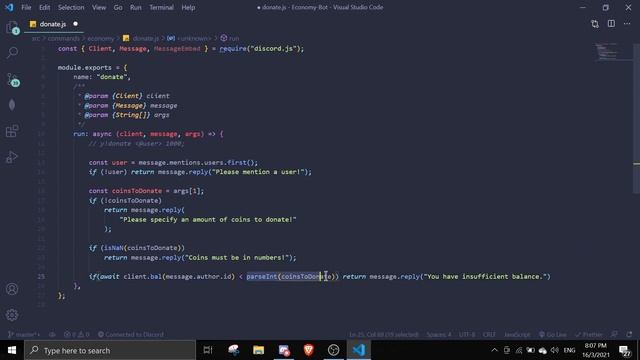The width and height of the screenshot is (640, 360).
Task: Open the Terminal menu
Action: pos(161,7)
